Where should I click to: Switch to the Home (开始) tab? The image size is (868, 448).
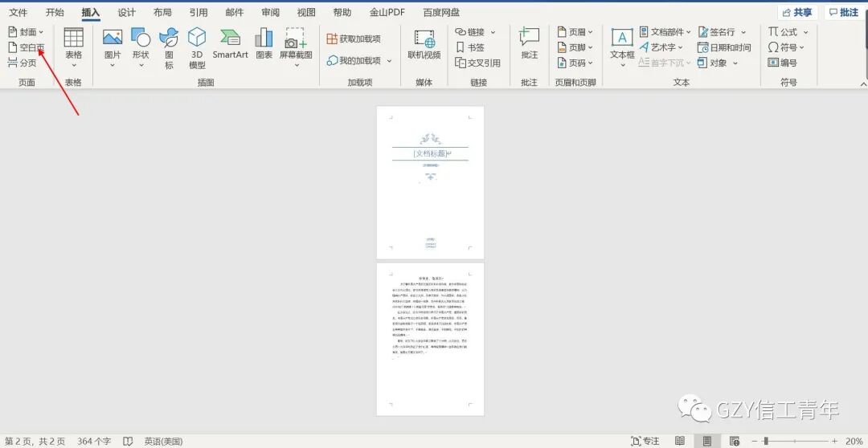point(55,12)
